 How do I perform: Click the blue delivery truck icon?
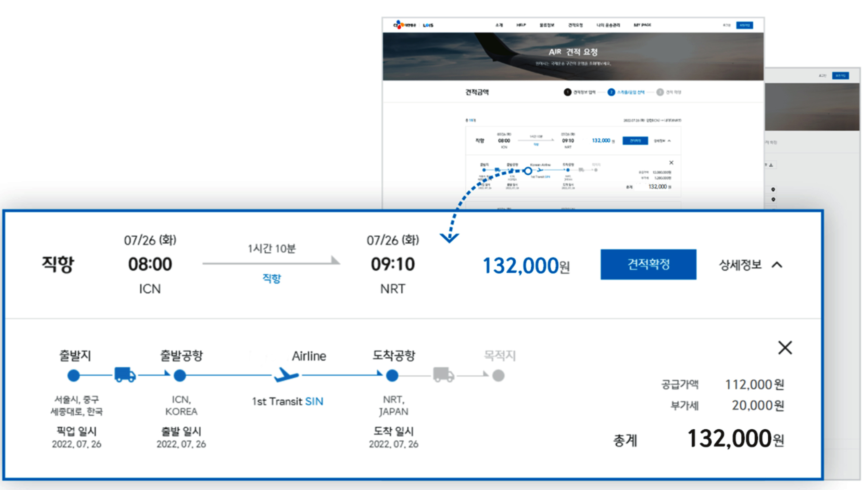125,375
